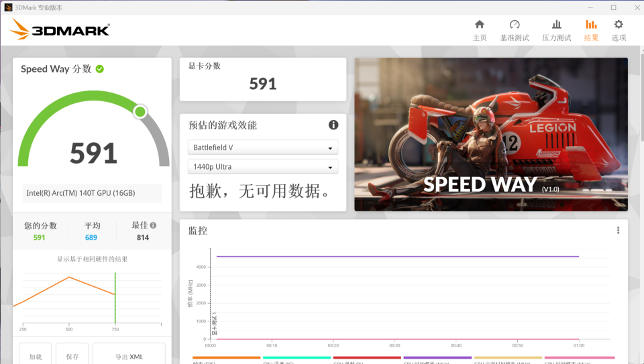Click the 监控 panel heading
This screenshot has height=364, width=644.
click(x=197, y=231)
